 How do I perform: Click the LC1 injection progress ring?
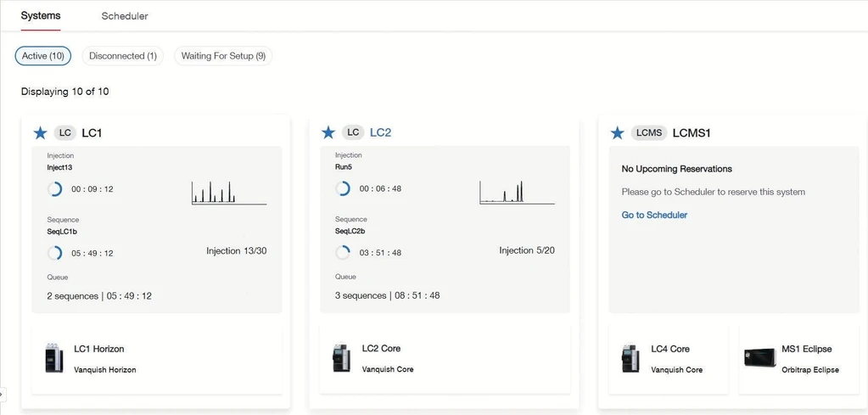[x=55, y=189]
